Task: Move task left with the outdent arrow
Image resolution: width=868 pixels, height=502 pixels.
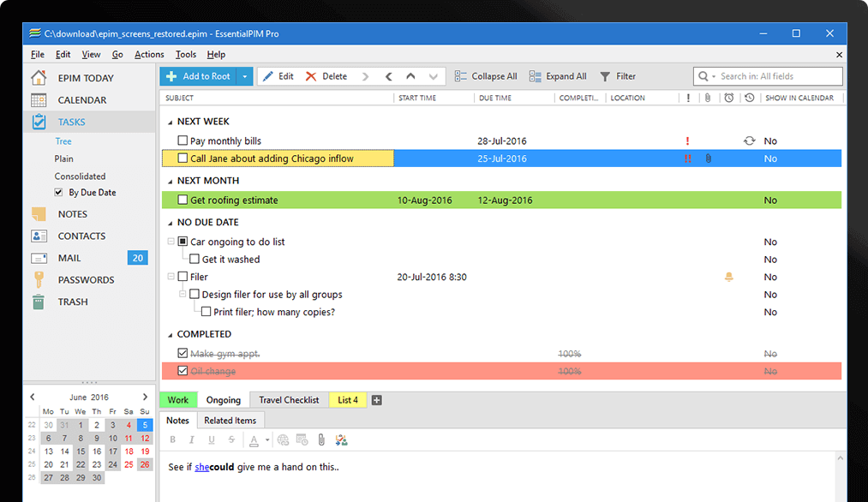Action: 389,77
